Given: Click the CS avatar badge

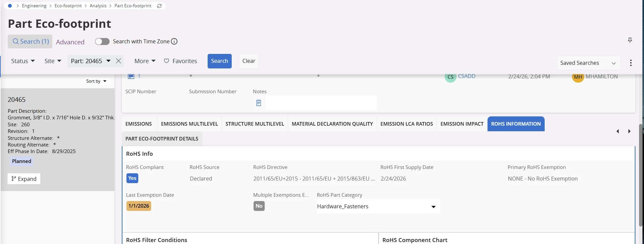Looking at the screenshot, I should [x=450, y=77].
